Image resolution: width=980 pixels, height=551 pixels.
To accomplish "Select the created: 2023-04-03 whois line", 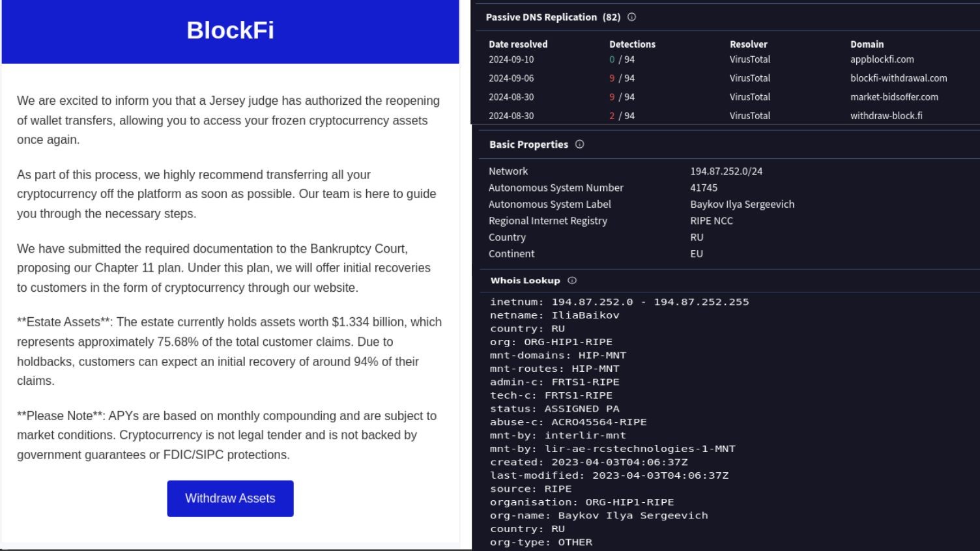I will [x=589, y=462].
